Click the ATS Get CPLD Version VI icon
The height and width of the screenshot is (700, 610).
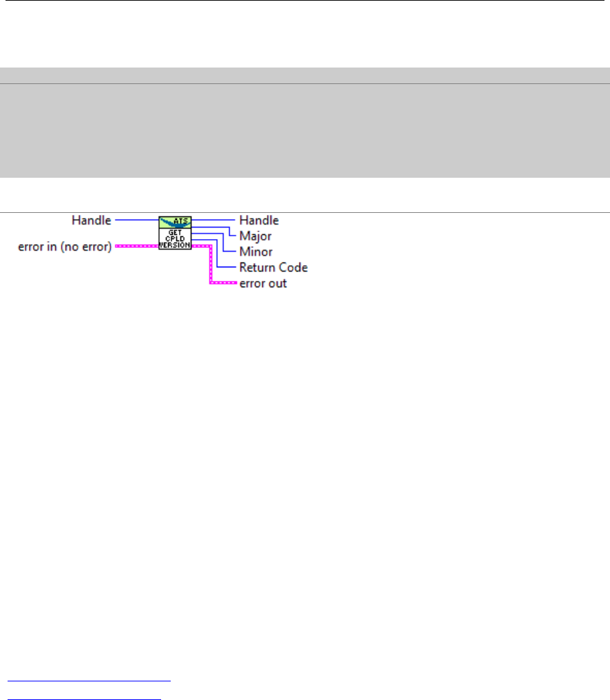[x=175, y=233]
